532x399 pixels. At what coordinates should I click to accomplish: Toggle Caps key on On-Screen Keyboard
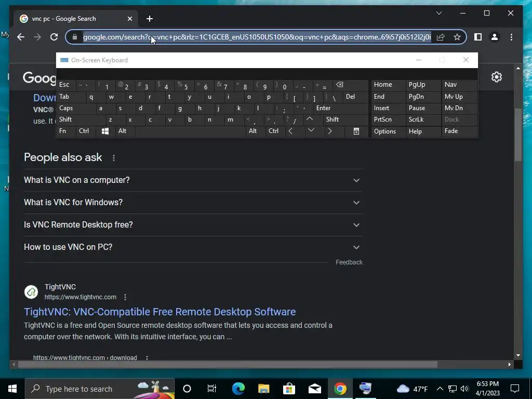pos(76,108)
